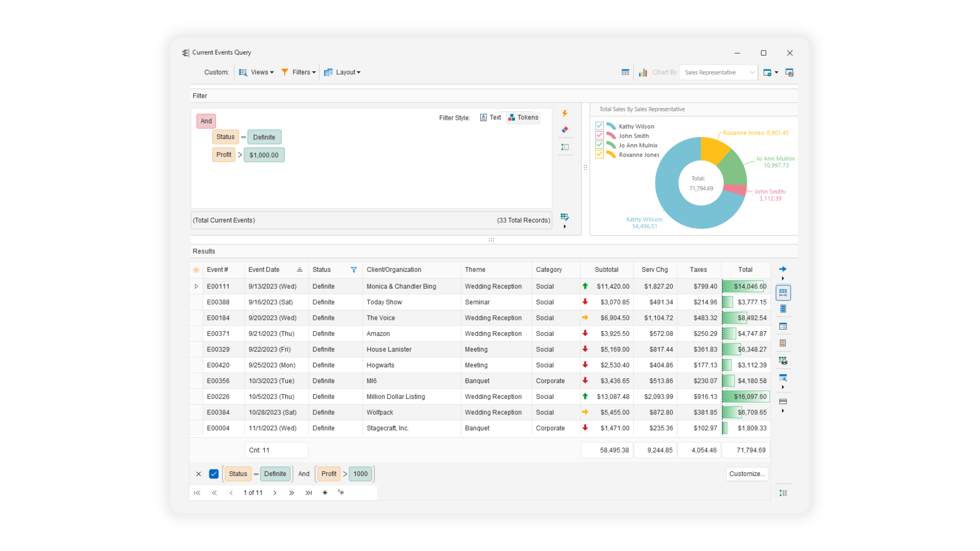Click the export/save icon top right toolbar

[x=791, y=72]
